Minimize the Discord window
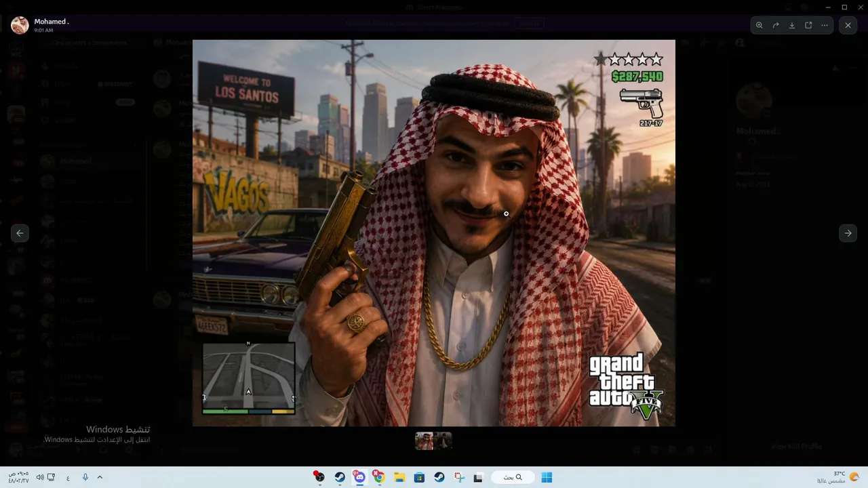Image resolution: width=868 pixels, height=488 pixels. tap(828, 7)
